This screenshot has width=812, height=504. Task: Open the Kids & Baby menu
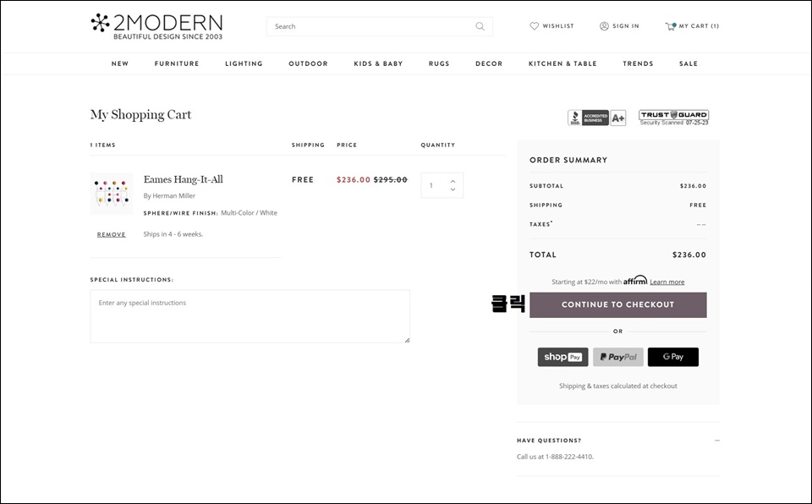click(378, 63)
